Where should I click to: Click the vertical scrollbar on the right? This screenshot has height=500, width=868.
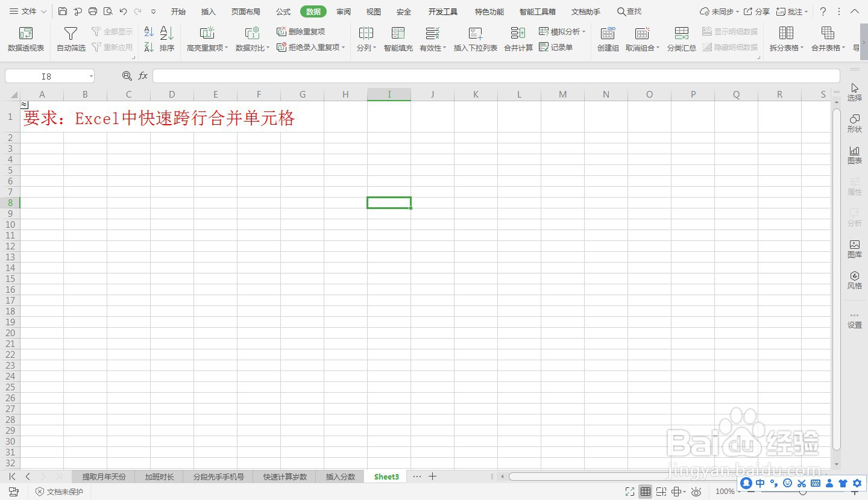coord(836,280)
